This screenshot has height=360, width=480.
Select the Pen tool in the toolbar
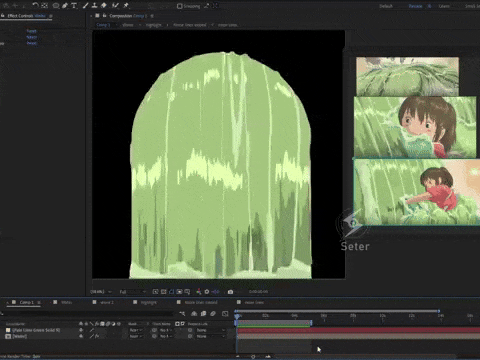pos(65,5)
